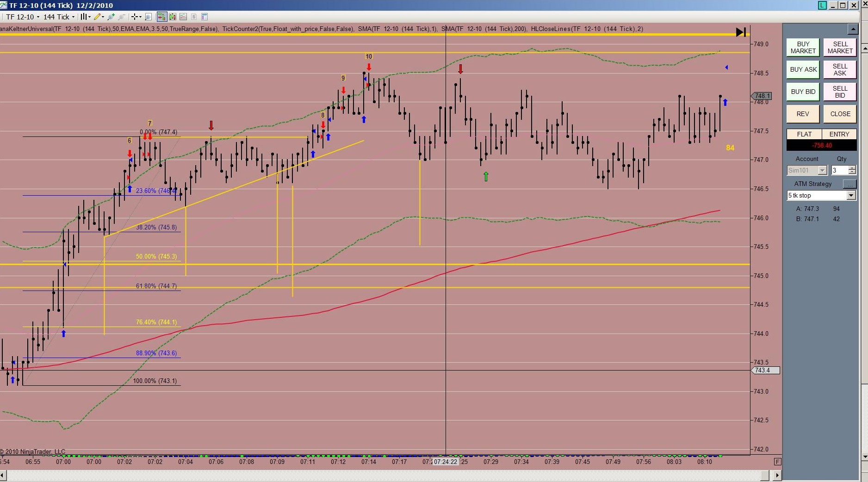This screenshot has height=482, width=868.
Task: Decrease quantity with the down stepper
Action: point(852,173)
